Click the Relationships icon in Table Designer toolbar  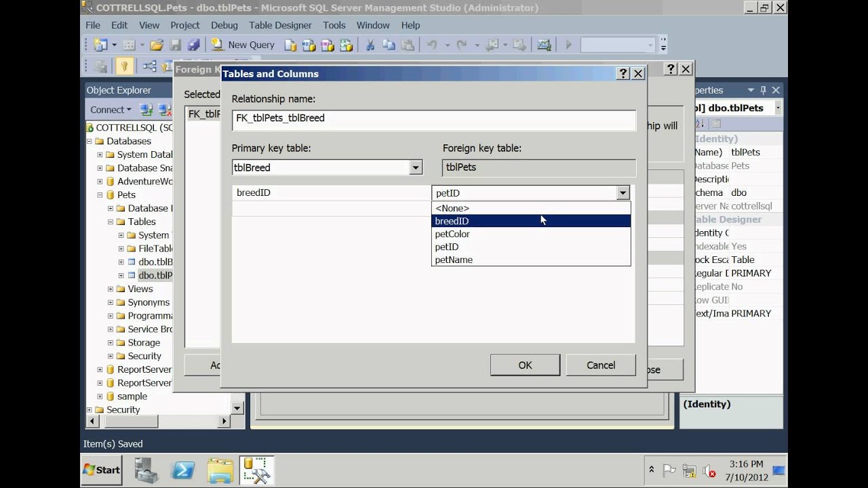[150, 66]
